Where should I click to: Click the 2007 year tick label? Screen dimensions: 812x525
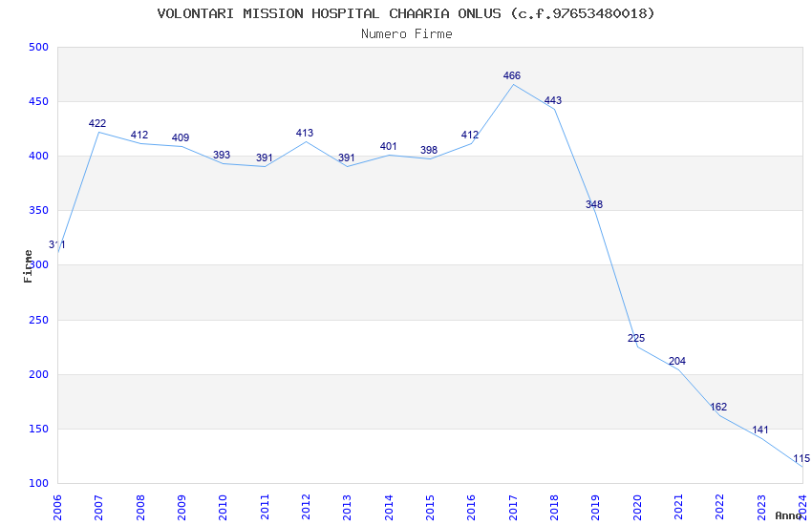pyautogui.click(x=98, y=507)
